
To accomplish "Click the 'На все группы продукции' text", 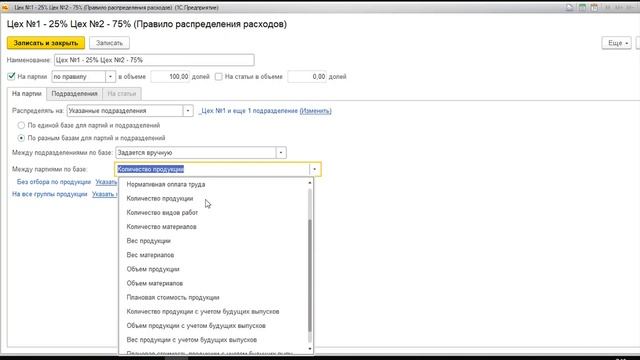I will [50, 194].
